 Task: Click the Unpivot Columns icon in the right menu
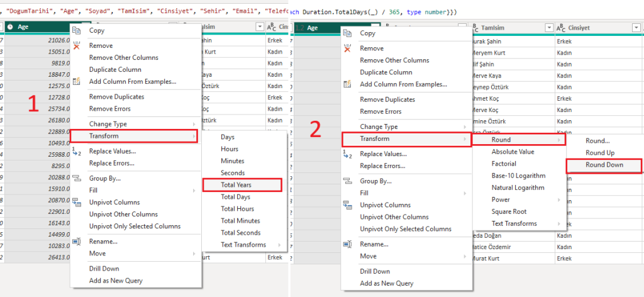347,205
